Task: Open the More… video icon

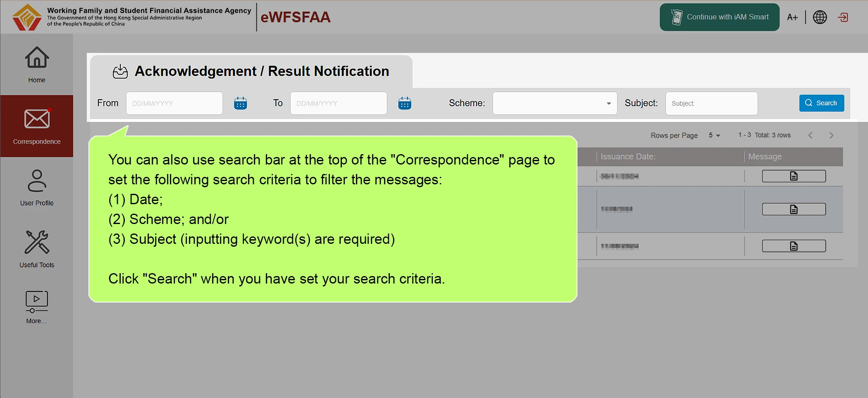Action: point(37,302)
